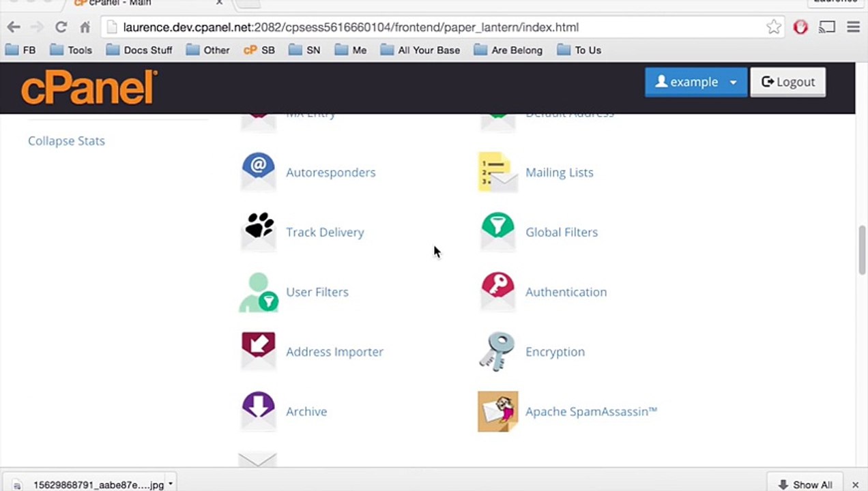Image resolution: width=868 pixels, height=491 pixels.
Task: Open the Tools bookmarks folder
Action: [x=71, y=50]
